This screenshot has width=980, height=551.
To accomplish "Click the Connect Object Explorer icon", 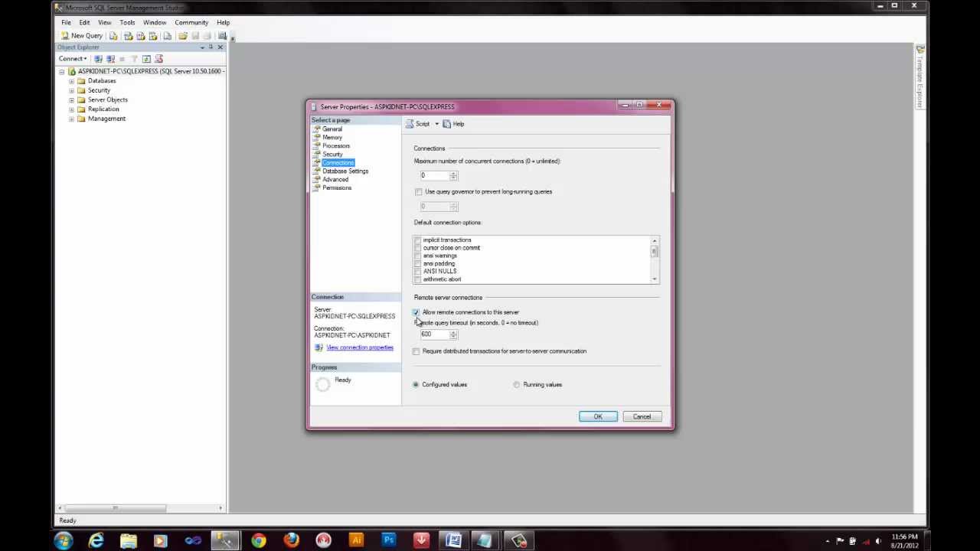I will (x=98, y=59).
